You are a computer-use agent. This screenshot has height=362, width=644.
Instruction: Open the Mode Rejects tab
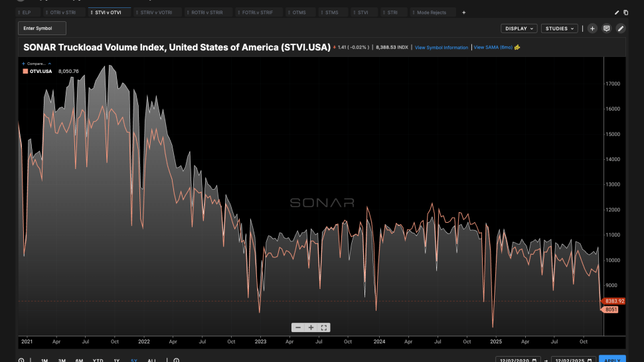432,13
